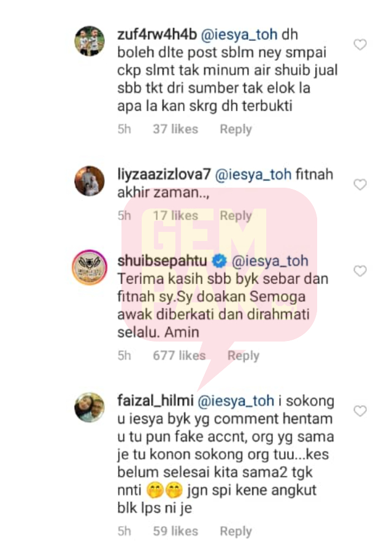Open the shuibsepahtu username link

[x=163, y=261]
